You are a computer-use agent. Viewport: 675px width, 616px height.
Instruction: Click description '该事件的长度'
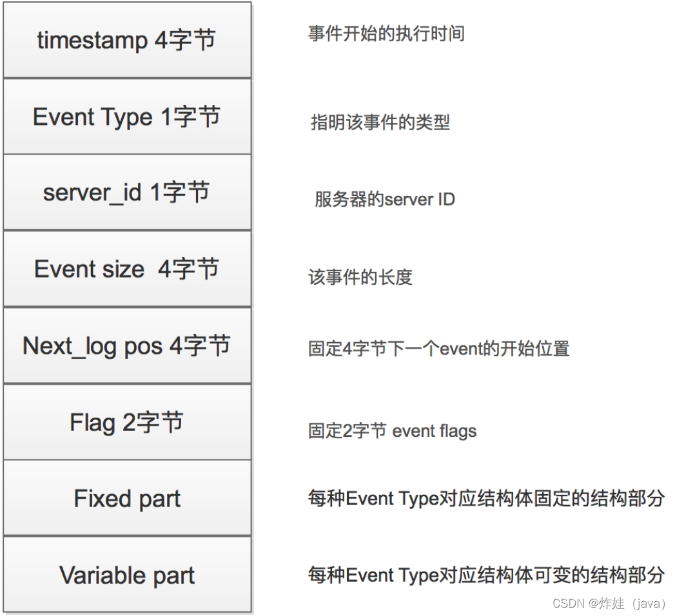click(x=361, y=276)
